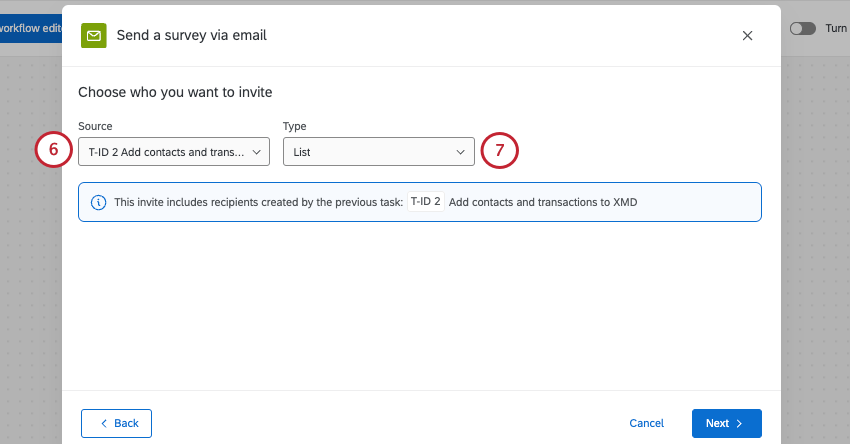Image resolution: width=850 pixels, height=444 pixels.
Task: Click the red step 7 marker
Action: click(x=499, y=151)
